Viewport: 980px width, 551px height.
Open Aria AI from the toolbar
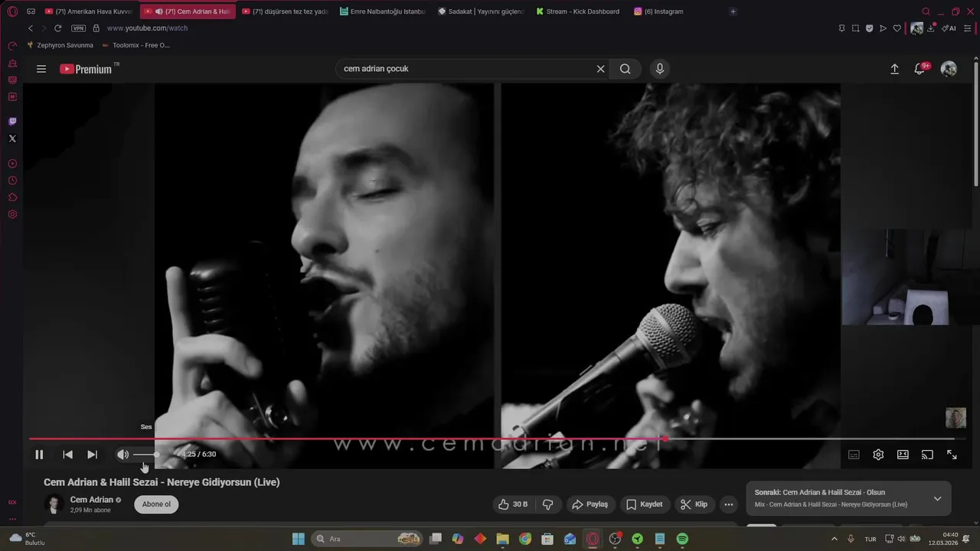(949, 28)
